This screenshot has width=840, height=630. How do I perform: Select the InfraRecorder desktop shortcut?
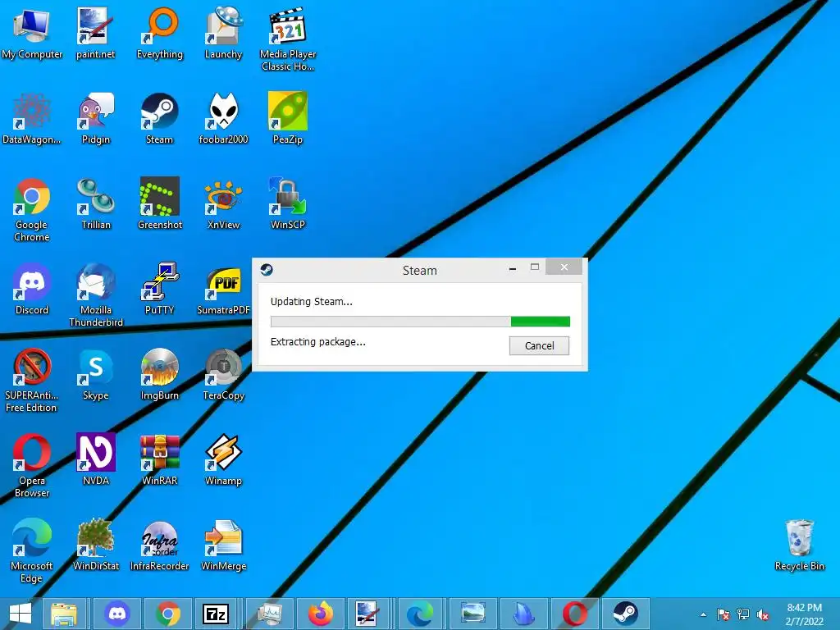[x=160, y=545]
